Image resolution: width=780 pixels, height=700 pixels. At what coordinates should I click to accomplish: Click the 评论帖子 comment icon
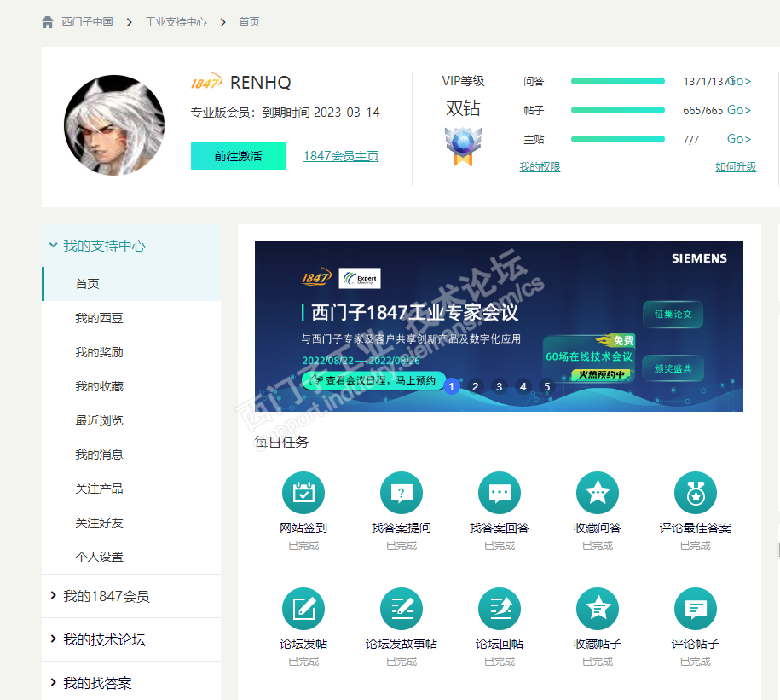coord(696,609)
